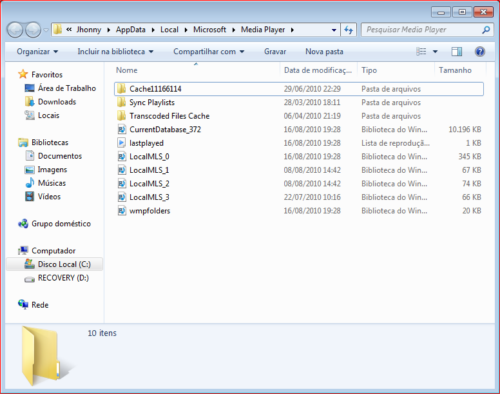Click the 345 KB size cell
Viewport: 500px width, 394px height.
coord(470,156)
